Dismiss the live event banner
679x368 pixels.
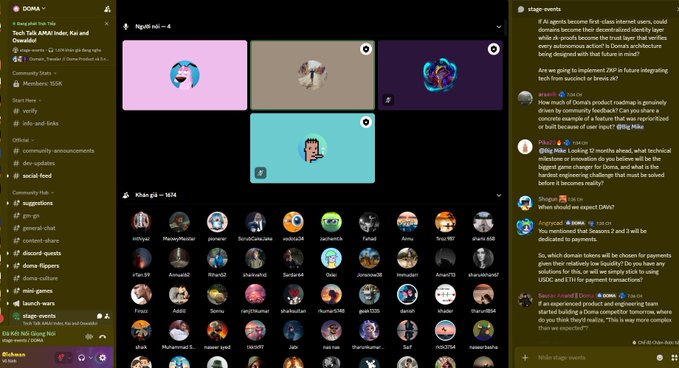(107, 23)
